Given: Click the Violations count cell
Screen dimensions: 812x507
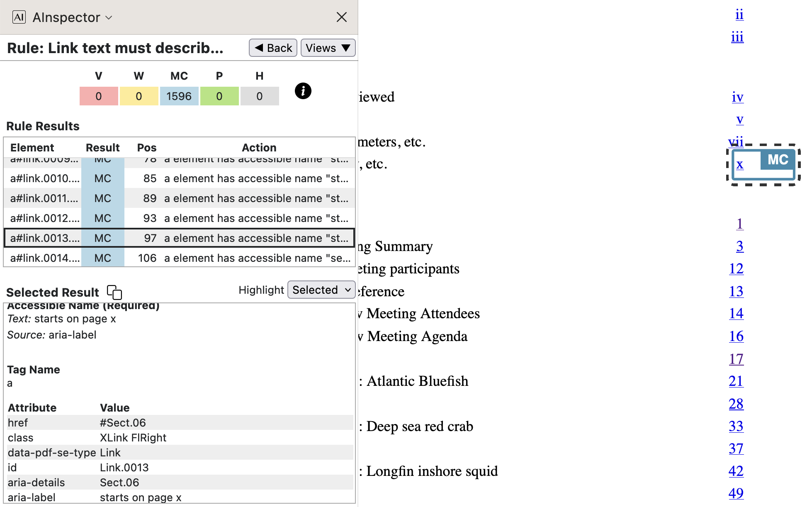Looking at the screenshot, I should [x=99, y=96].
